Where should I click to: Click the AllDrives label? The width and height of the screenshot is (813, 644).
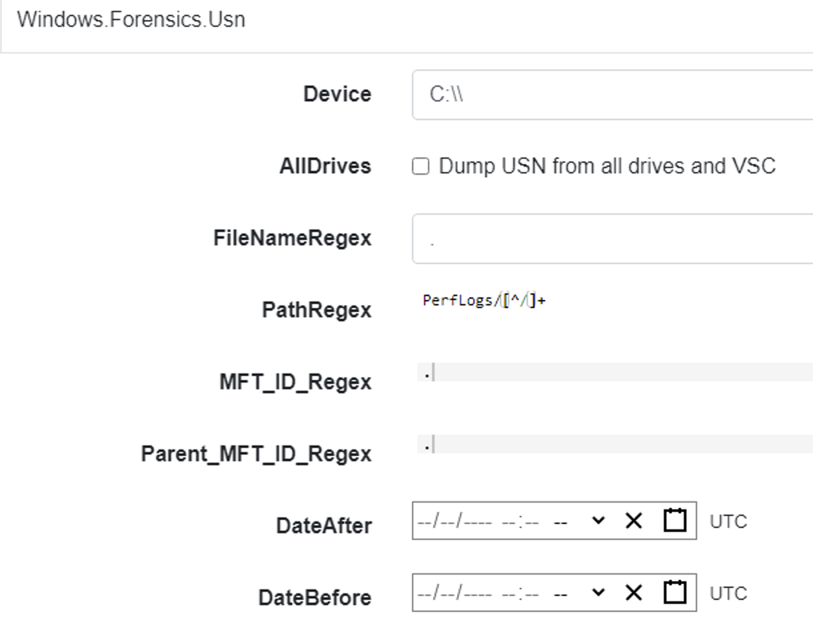coord(325,166)
